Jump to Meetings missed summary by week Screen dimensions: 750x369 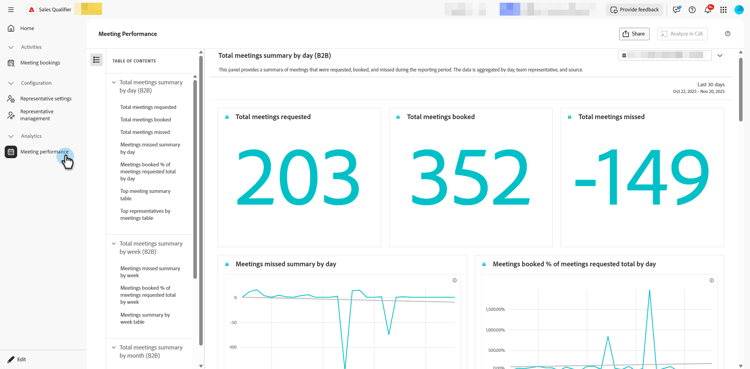[x=150, y=272]
